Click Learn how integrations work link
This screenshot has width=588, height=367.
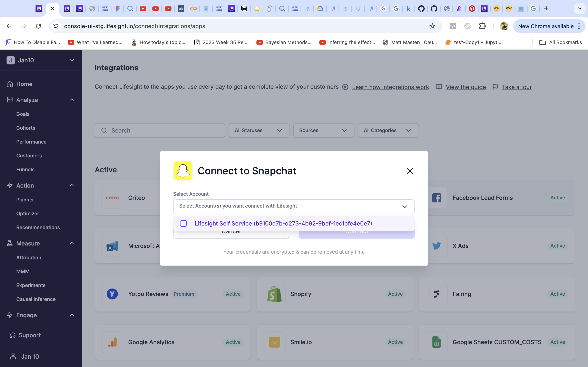click(x=390, y=87)
